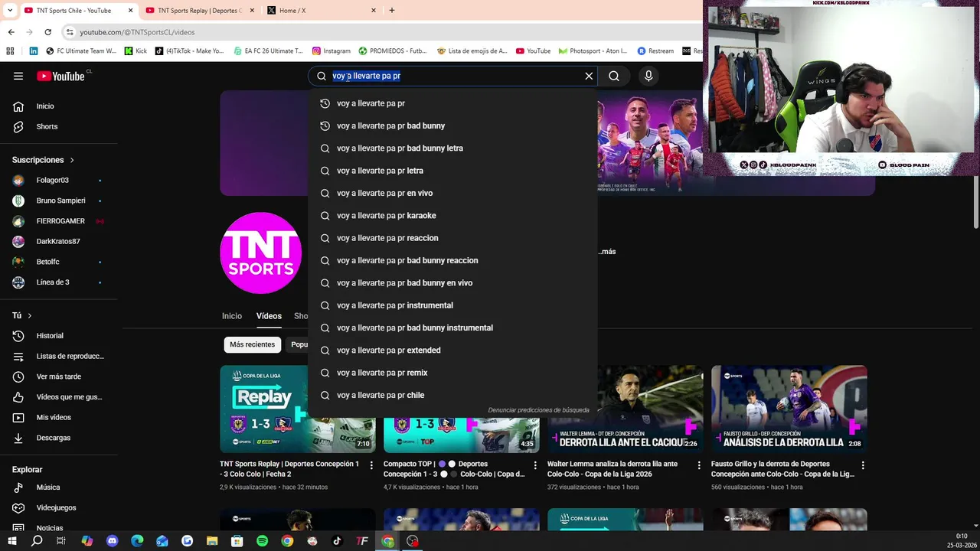
Task: Click the YouTube logo
Action: pos(60,76)
